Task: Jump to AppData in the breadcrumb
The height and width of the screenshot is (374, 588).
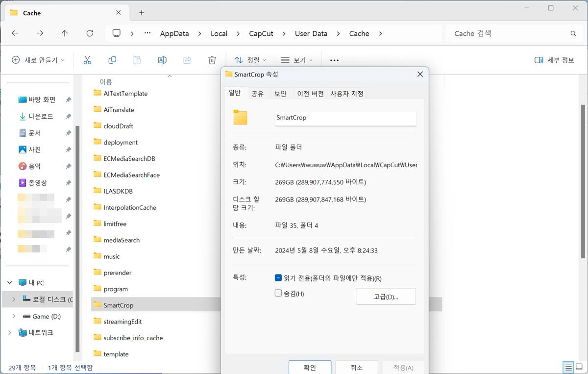Action: [174, 34]
